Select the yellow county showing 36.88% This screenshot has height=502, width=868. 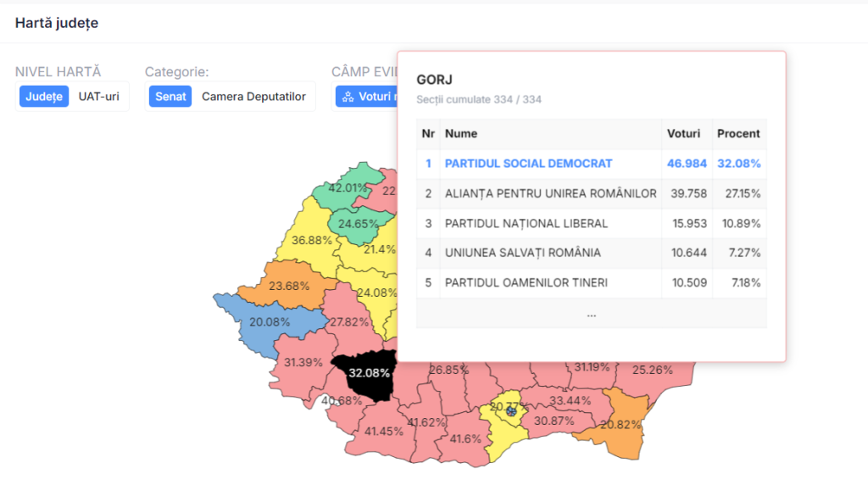pos(311,241)
